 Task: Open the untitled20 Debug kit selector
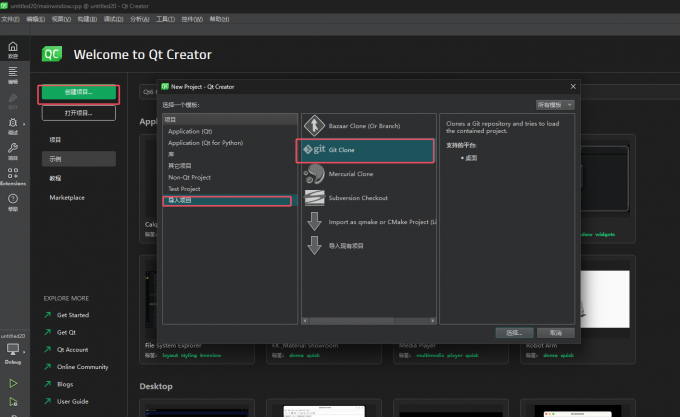tap(13, 352)
